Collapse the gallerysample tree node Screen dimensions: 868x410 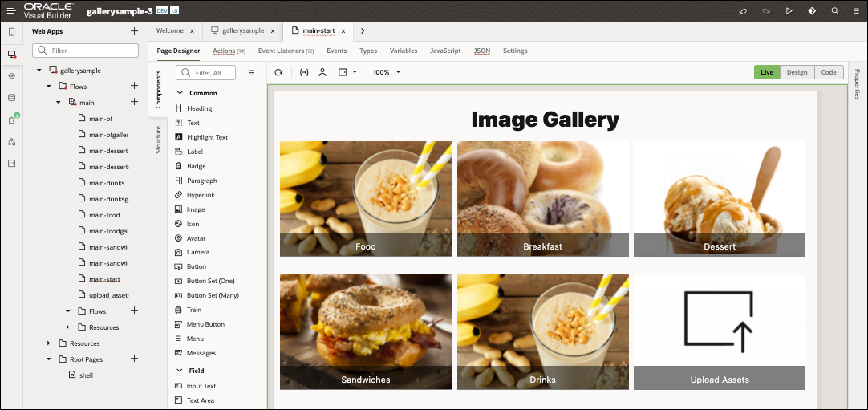pos(39,71)
